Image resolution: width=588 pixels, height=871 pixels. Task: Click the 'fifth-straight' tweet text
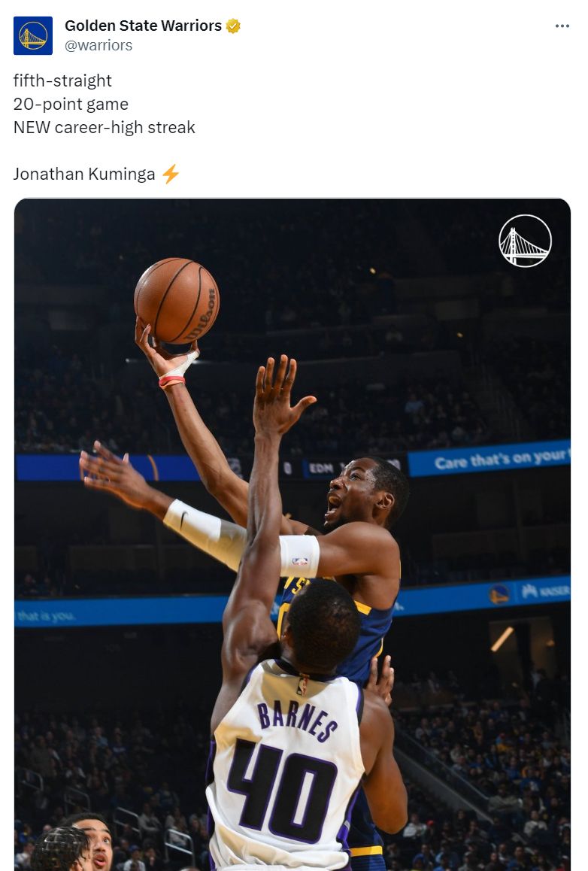point(62,80)
